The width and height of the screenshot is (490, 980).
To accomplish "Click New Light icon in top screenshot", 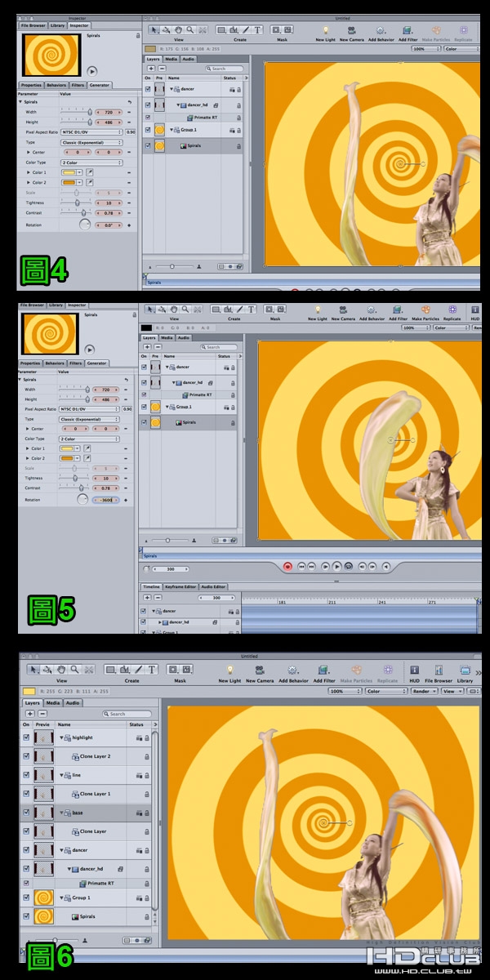I will coord(325,30).
